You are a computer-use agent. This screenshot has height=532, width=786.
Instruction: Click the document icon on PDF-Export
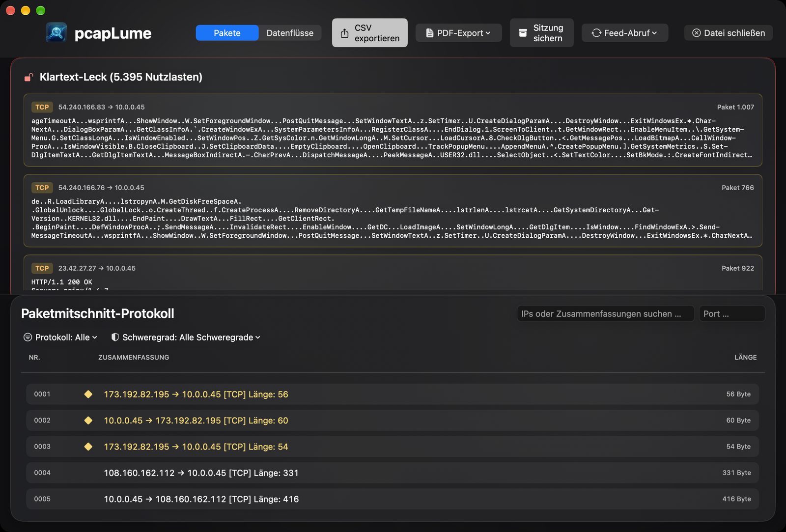pos(429,33)
